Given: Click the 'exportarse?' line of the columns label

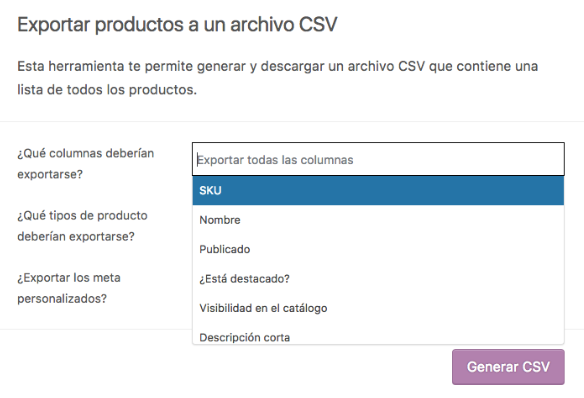Looking at the screenshot, I should (50, 174).
